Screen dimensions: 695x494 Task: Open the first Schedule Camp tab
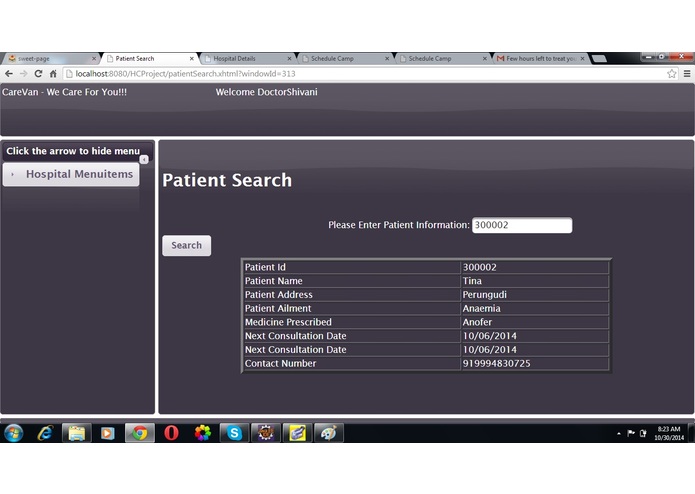pos(344,58)
